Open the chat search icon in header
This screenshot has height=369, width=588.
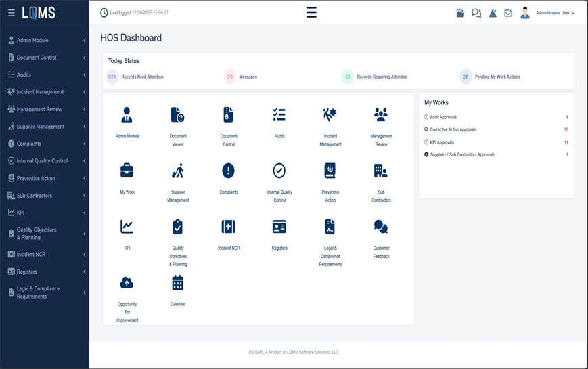pos(476,13)
